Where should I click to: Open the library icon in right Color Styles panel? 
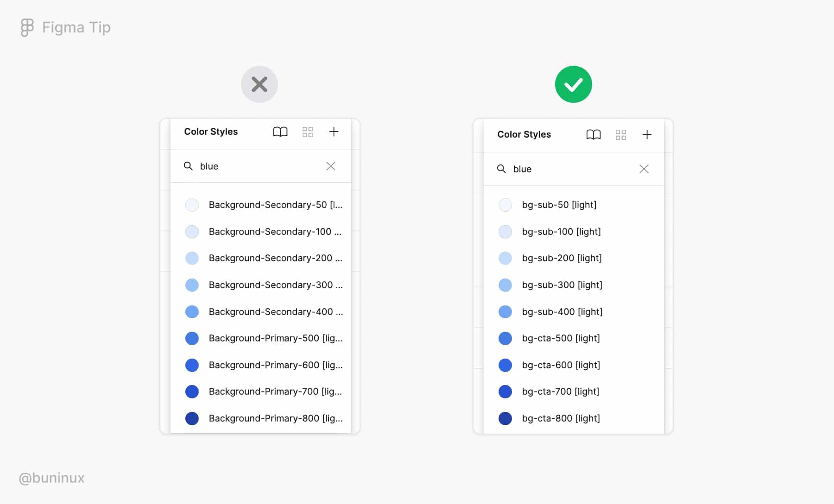coord(593,135)
